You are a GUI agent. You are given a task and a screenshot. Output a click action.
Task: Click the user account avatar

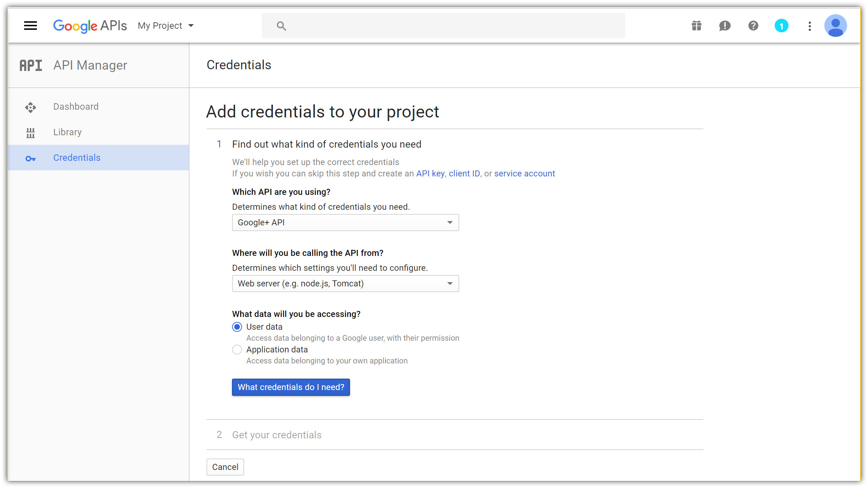(x=835, y=26)
